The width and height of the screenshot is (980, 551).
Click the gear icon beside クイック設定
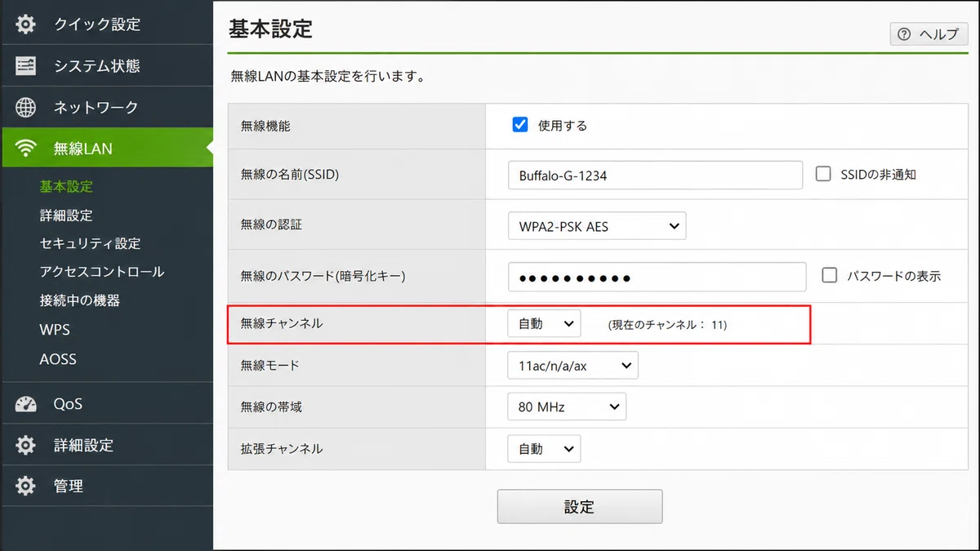[x=26, y=24]
